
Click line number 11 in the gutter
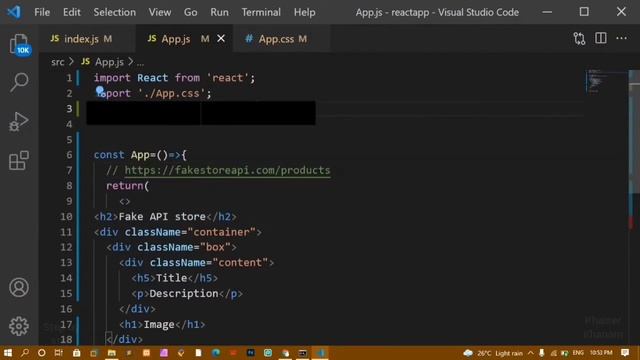[x=66, y=232]
